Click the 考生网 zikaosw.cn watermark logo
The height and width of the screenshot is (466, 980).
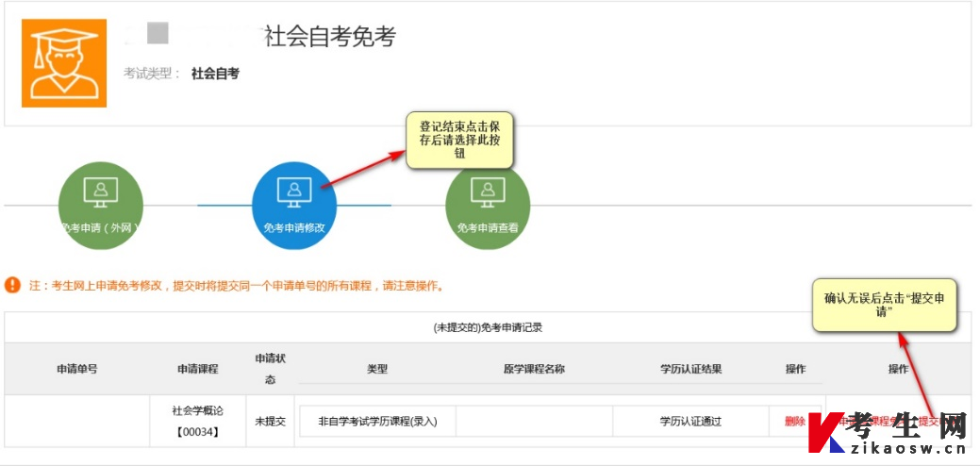click(888, 433)
